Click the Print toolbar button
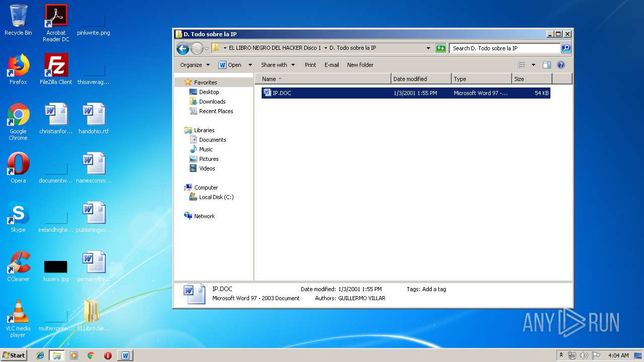644x362 pixels. point(310,65)
